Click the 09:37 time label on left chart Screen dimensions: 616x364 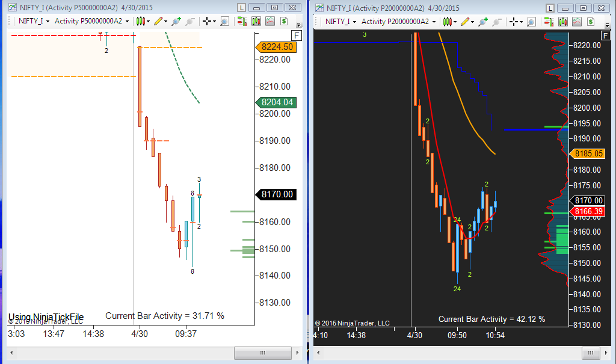(x=186, y=334)
